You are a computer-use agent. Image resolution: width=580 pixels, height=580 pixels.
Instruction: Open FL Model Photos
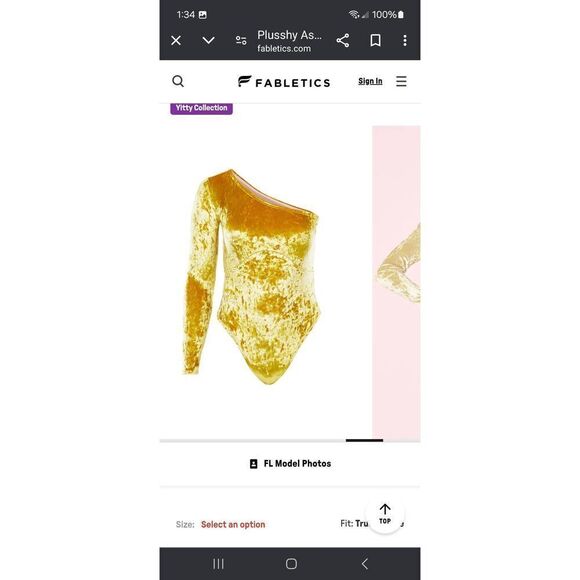[290, 463]
